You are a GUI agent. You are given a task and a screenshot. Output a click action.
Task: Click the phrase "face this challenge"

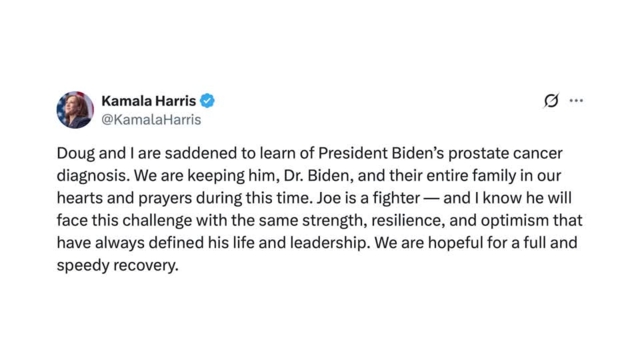click(x=124, y=221)
